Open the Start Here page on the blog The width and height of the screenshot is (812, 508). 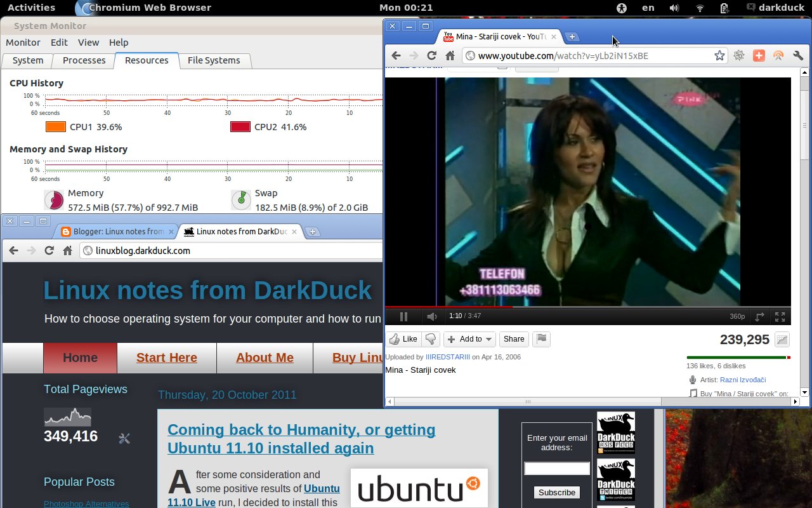166,358
